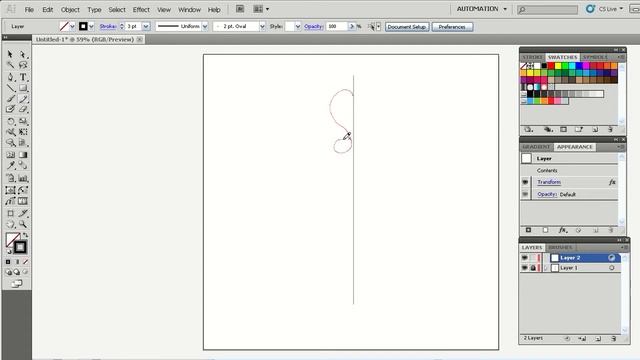This screenshot has width=640, height=360.
Task: Pick the red swatch in Swatches panel
Action: 551,66
